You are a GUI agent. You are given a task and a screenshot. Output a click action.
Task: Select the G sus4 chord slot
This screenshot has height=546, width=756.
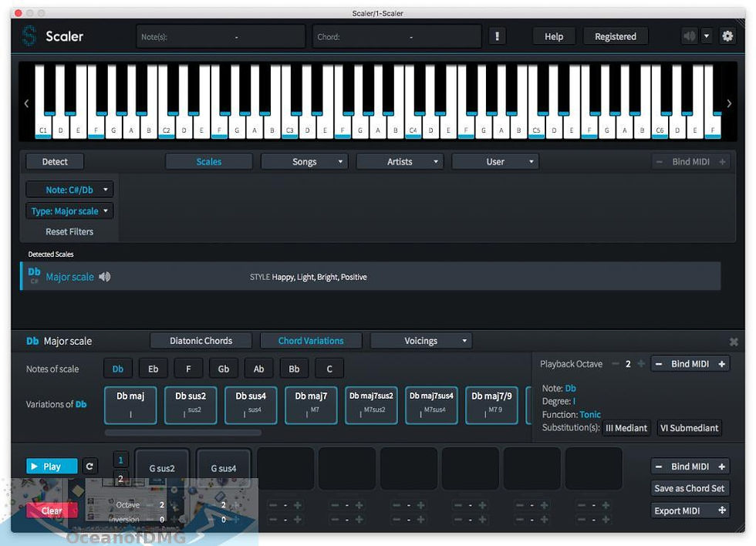(224, 467)
